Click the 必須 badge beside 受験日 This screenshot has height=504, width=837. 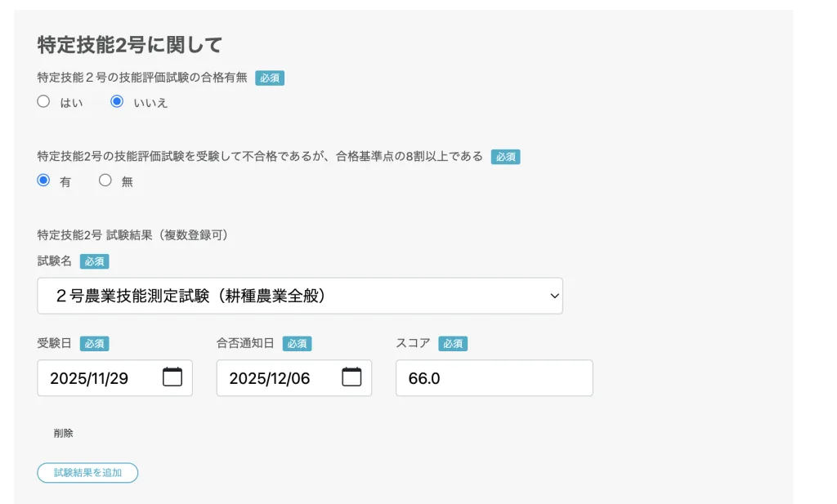click(96, 343)
